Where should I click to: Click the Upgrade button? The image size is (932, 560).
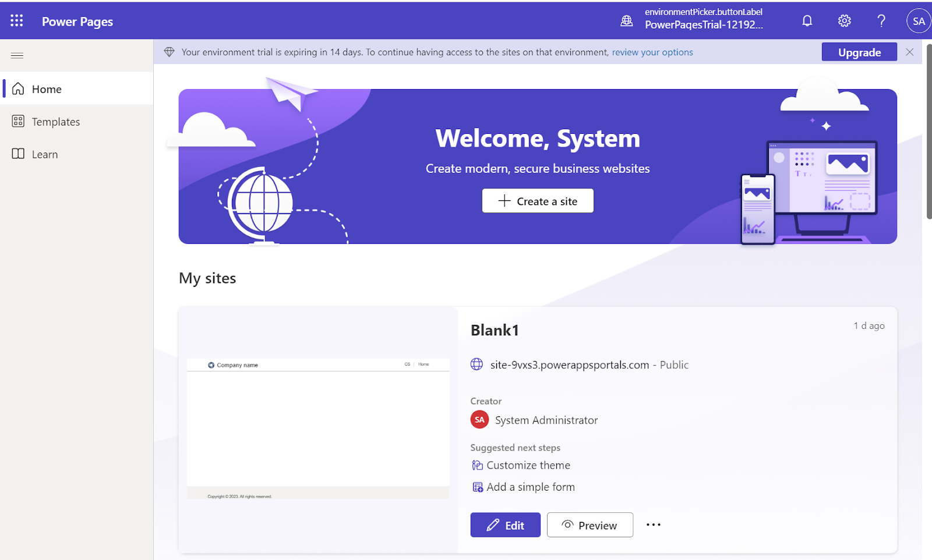point(859,52)
